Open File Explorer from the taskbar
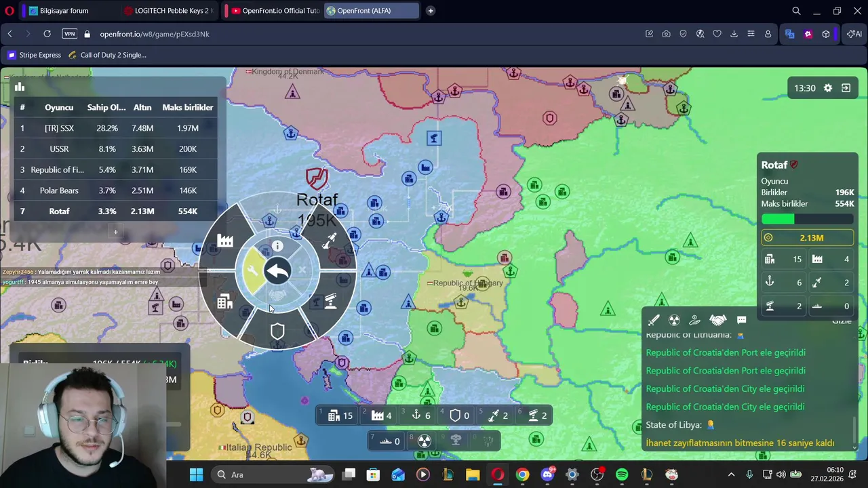Image resolution: width=868 pixels, height=488 pixels. pos(473,474)
